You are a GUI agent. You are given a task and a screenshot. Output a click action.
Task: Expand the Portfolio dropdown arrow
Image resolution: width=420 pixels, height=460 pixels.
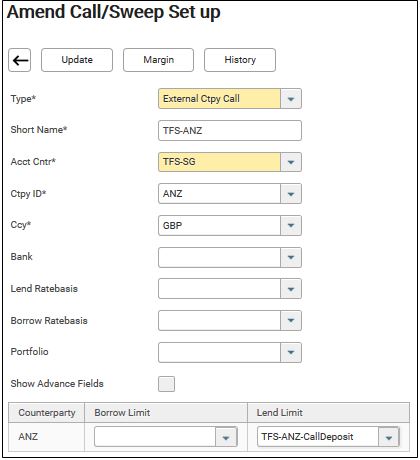[291, 352]
